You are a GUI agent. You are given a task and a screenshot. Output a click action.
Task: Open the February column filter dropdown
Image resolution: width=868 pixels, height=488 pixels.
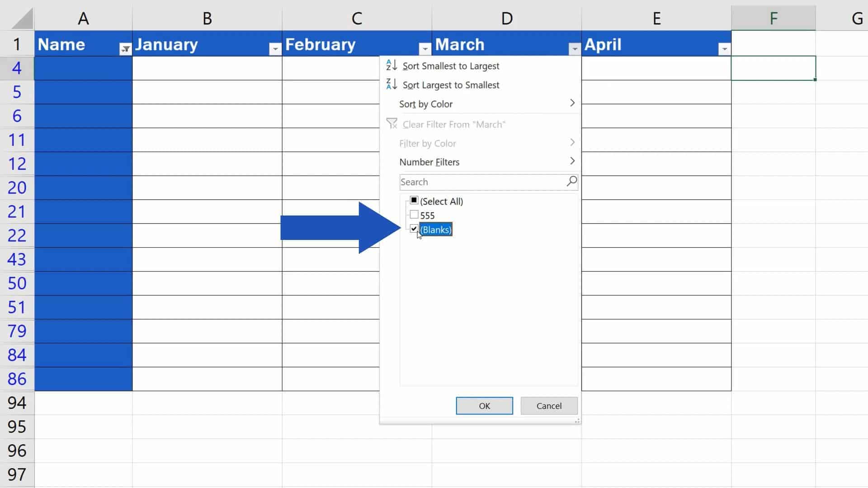tap(425, 48)
